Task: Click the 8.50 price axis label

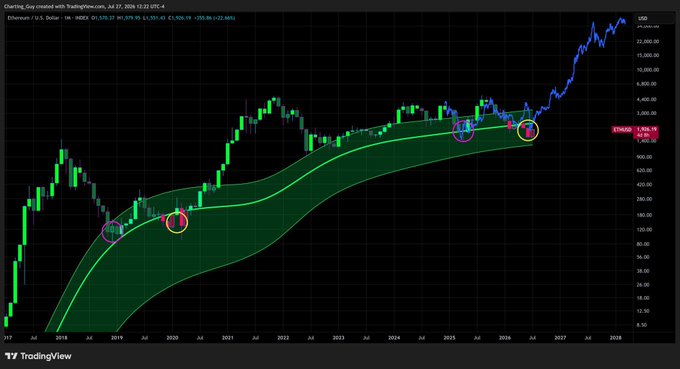Action: point(642,325)
